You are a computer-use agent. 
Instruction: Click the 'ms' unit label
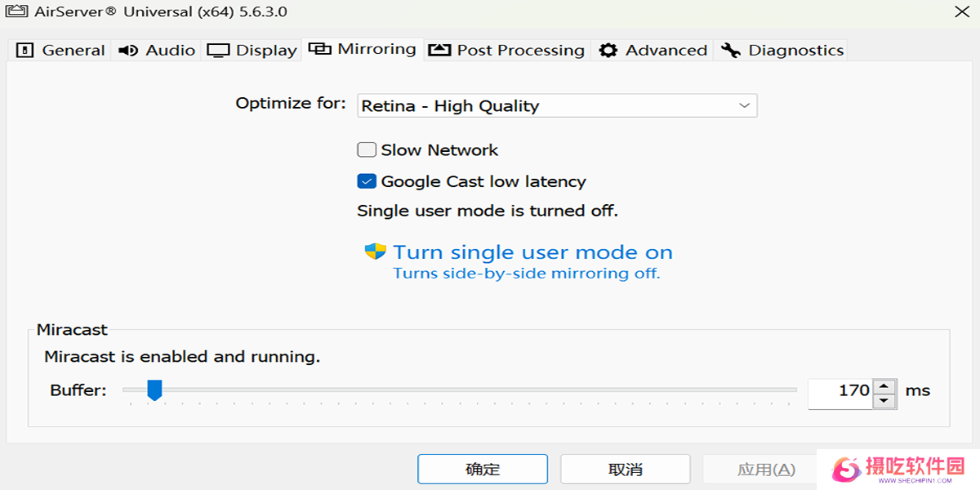coord(918,390)
